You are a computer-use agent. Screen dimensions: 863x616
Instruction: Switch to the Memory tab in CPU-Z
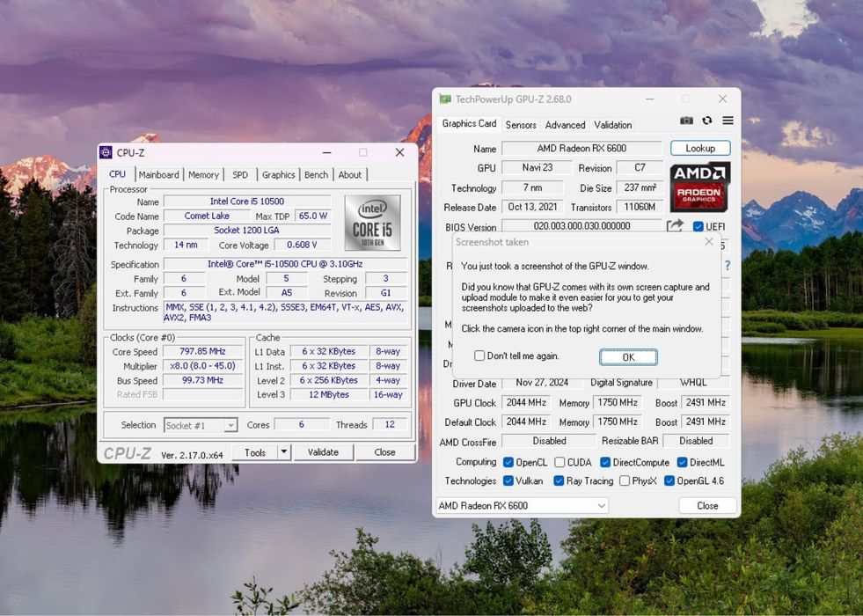(x=203, y=174)
